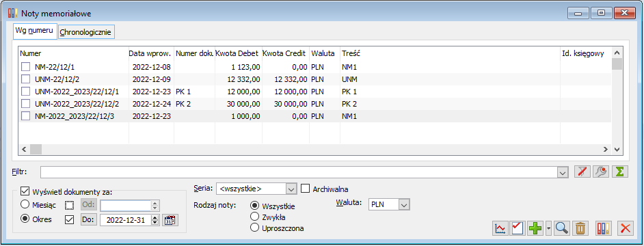The height and width of the screenshot is (246, 644).
Task: Select date cell 2022-12-24
Action: (151, 104)
